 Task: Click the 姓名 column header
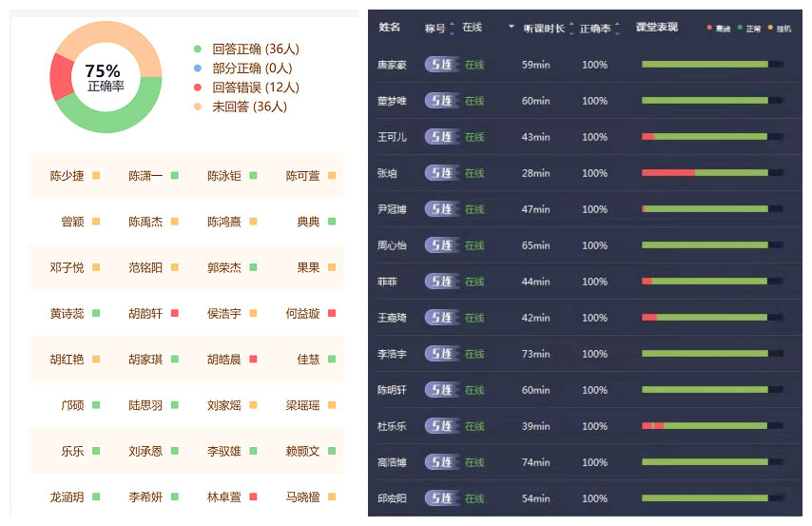[390, 28]
